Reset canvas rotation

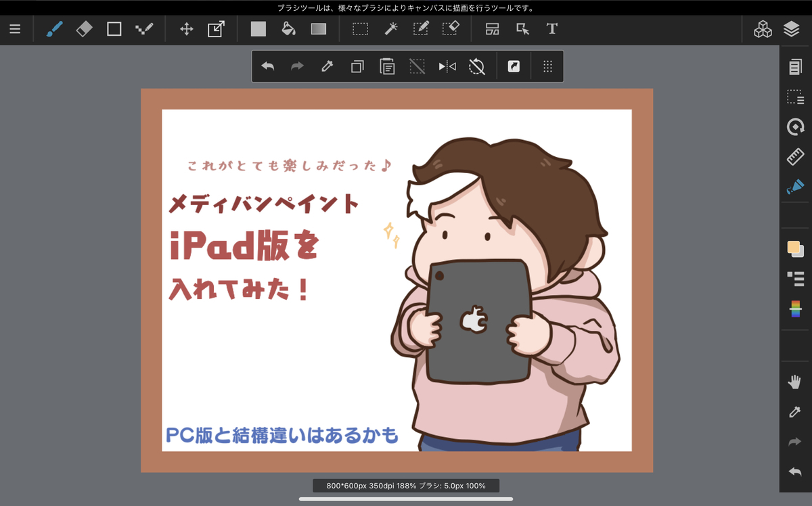click(x=477, y=66)
